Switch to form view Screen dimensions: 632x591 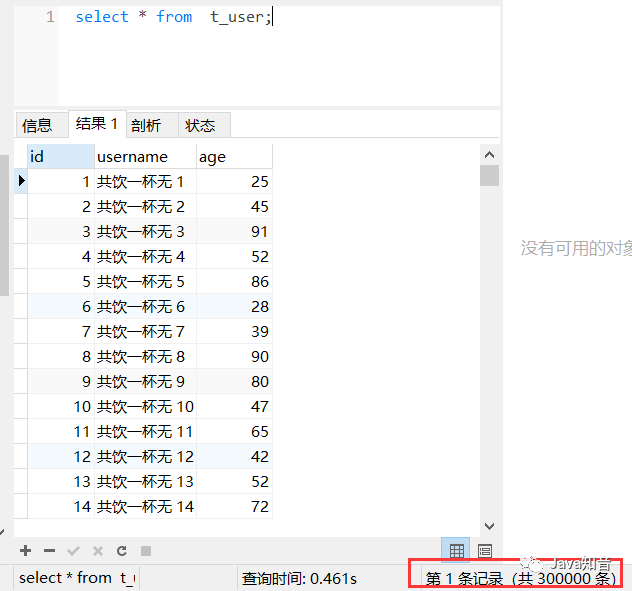click(484, 550)
